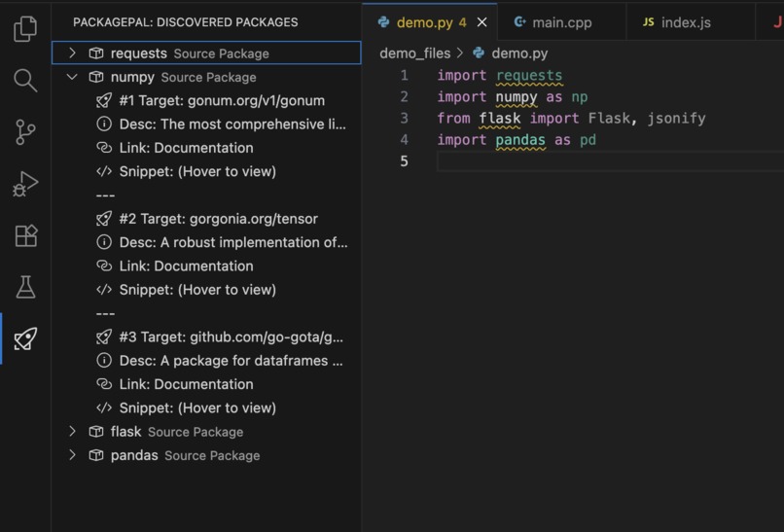The height and width of the screenshot is (532, 784).
Task: Click the package icon beside requests
Action: pos(96,53)
